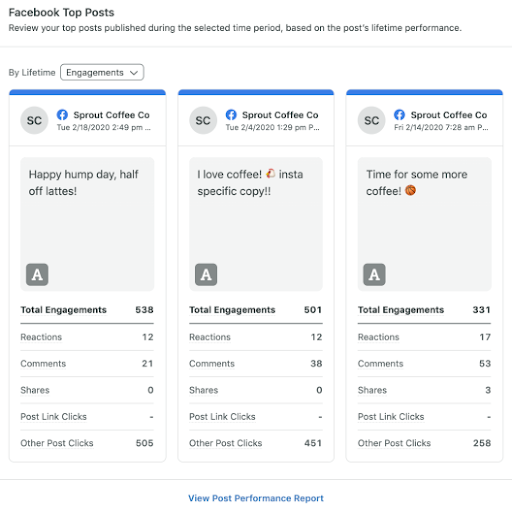Click Other Post Clicks label on second card
512x512 pixels.
tap(226, 443)
